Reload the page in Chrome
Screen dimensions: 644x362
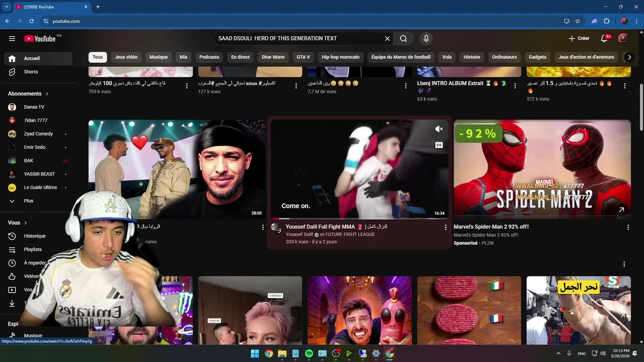click(31, 21)
